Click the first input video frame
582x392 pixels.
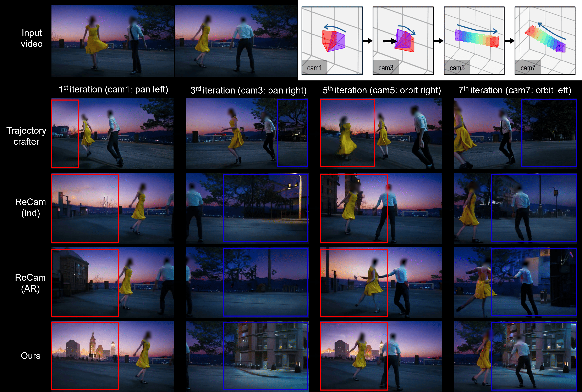112,41
